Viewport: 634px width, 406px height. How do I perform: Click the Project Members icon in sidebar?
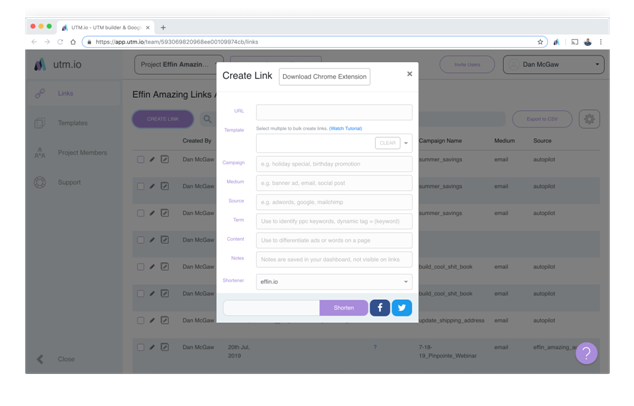point(40,153)
